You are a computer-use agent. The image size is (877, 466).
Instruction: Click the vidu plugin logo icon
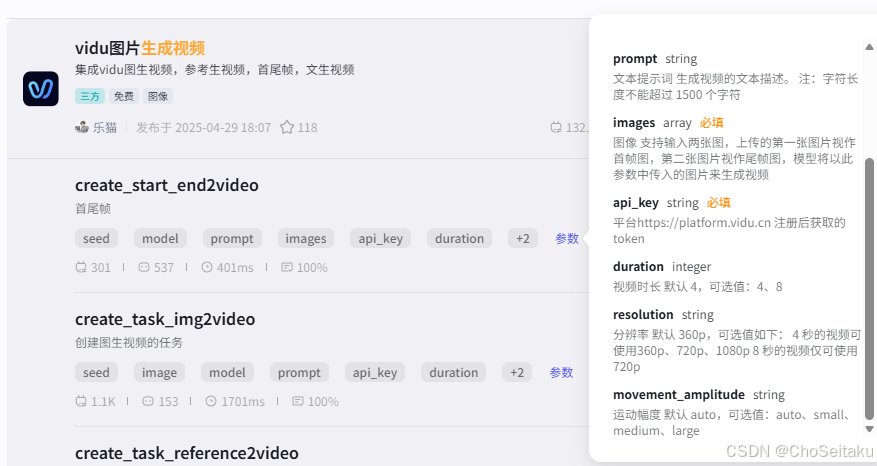(x=41, y=88)
